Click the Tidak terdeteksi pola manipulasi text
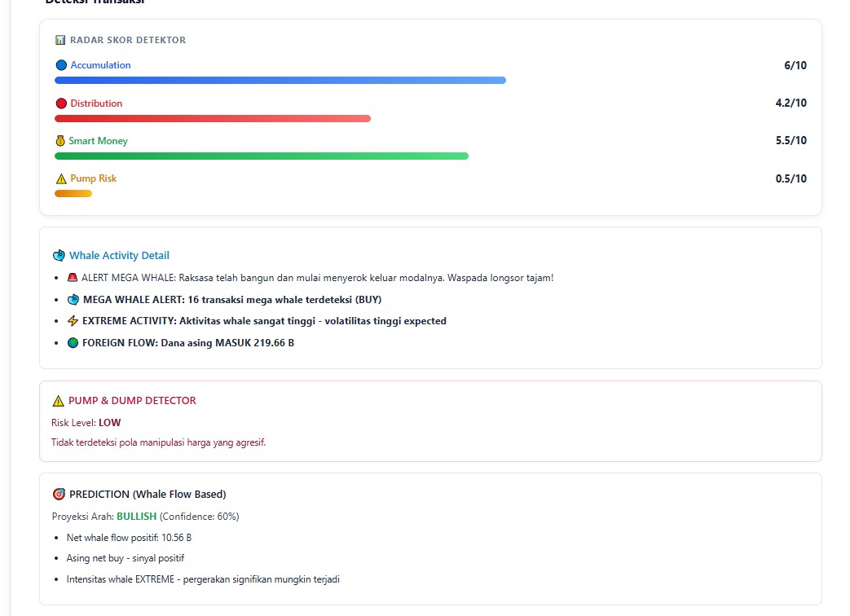Image resolution: width=850 pixels, height=616 pixels. (x=158, y=442)
